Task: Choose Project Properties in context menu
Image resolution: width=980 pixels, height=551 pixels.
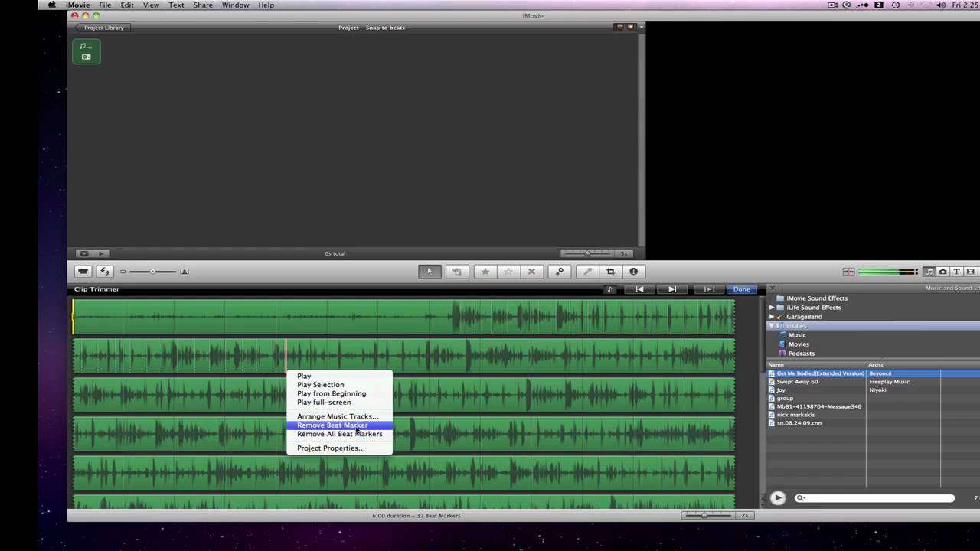Action: point(339,448)
